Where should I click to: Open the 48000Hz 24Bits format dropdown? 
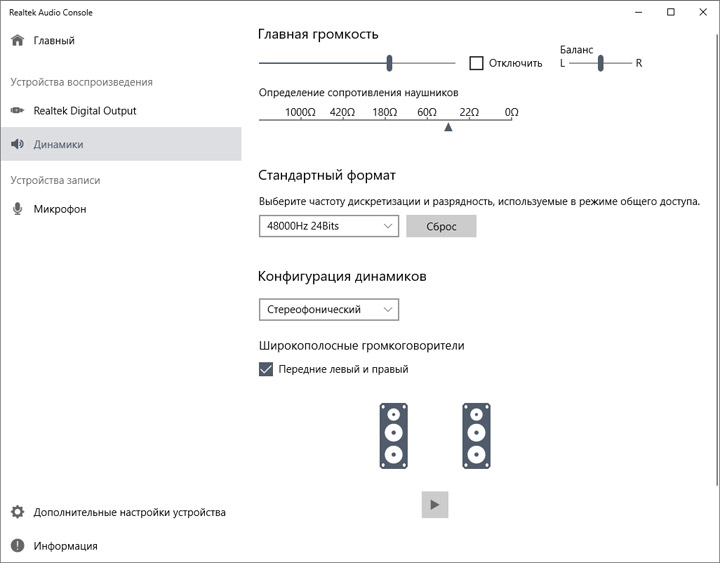pos(329,226)
